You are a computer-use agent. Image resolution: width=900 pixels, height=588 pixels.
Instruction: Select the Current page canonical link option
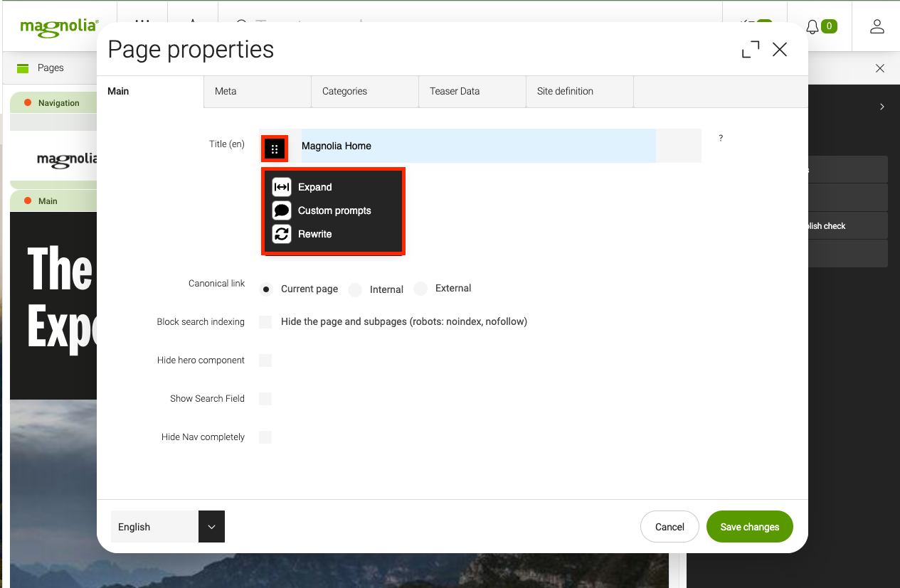(266, 289)
